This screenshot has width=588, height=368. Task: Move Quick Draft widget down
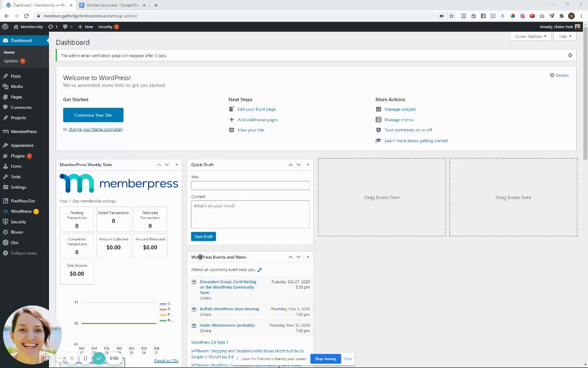point(299,165)
